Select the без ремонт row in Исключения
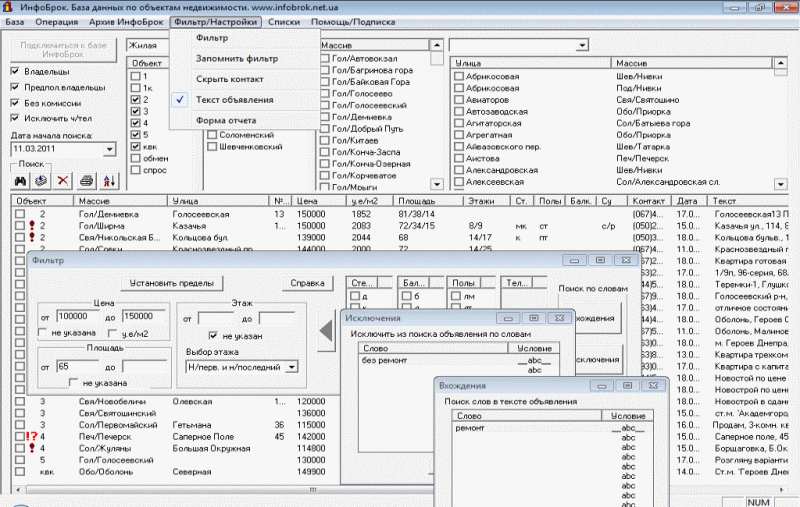800x507 pixels. [459, 360]
